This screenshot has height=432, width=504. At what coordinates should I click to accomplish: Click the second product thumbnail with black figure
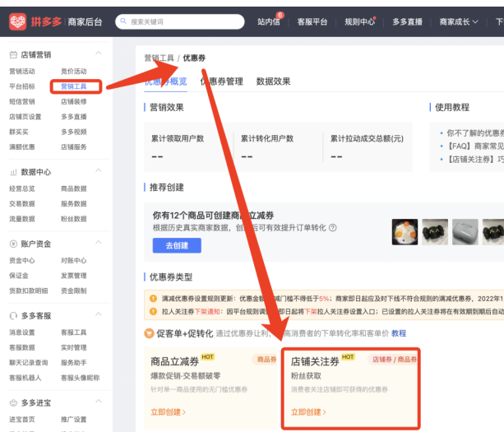(x=435, y=232)
